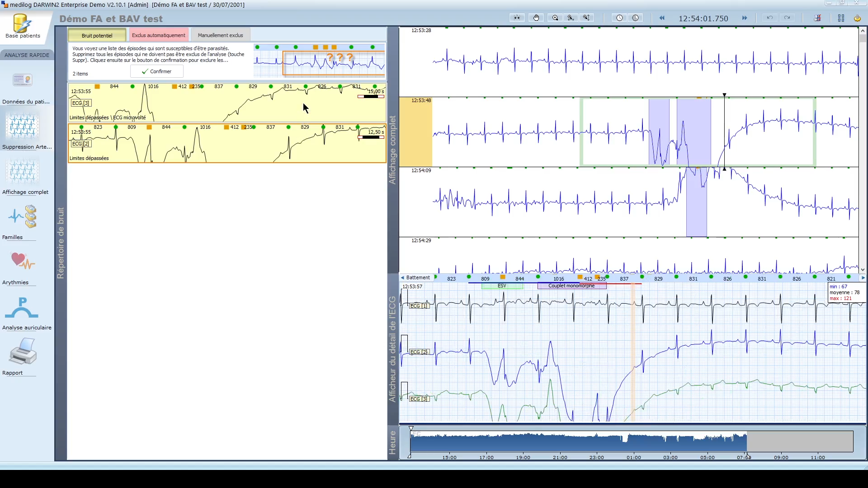Toggle the second clock time-display button
Screen dimensions: 868x488
(x=636, y=18)
